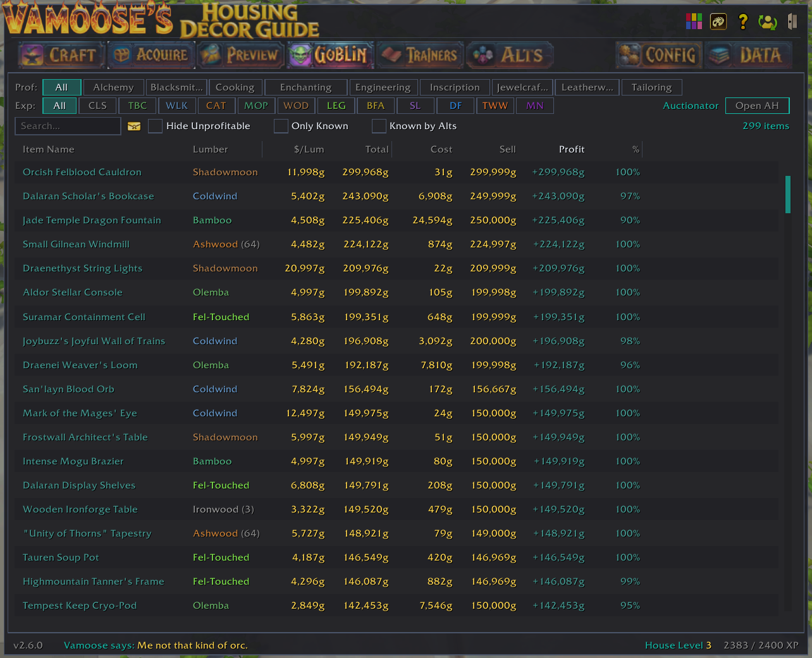Screen dimensions: 812x658
Task: Check the Only Known filter
Action: tap(281, 126)
